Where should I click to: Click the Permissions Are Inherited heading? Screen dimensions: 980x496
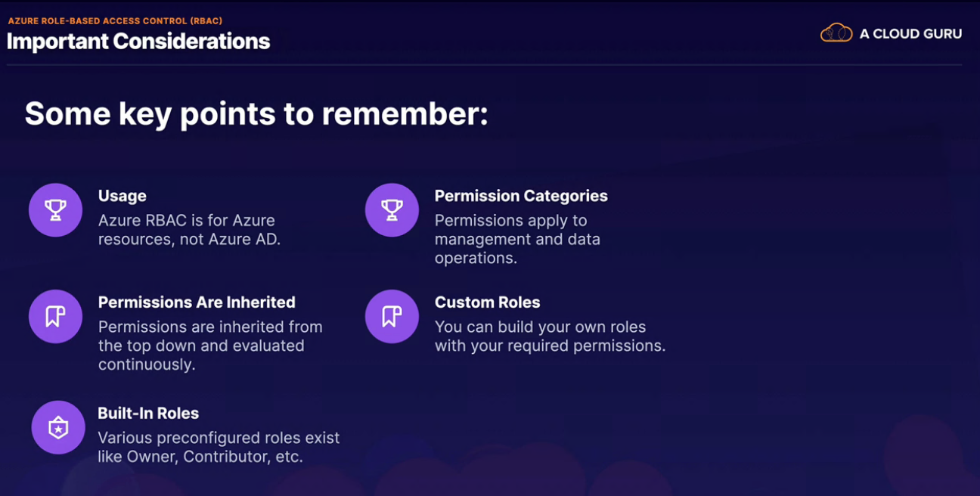(x=197, y=302)
